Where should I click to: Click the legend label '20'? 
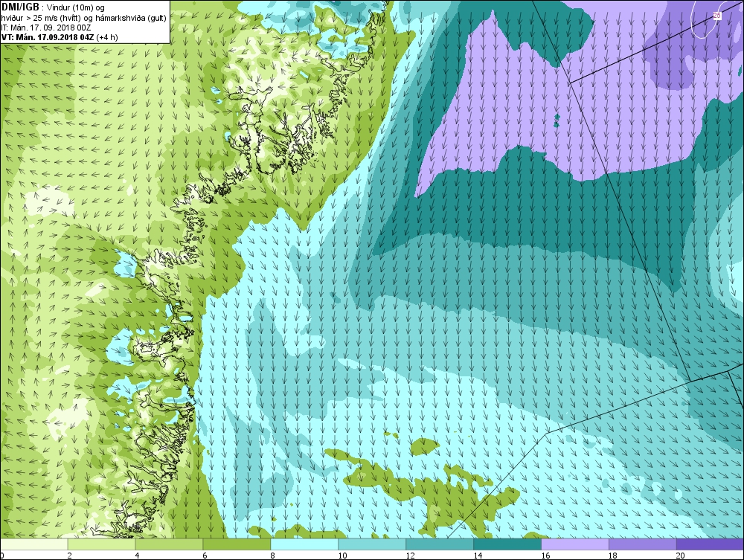(x=681, y=556)
